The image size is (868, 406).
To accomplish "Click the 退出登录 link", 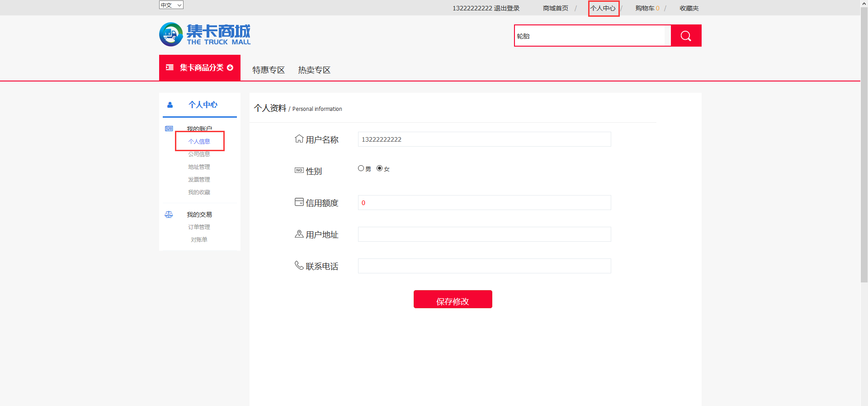I will pyautogui.click(x=507, y=8).
